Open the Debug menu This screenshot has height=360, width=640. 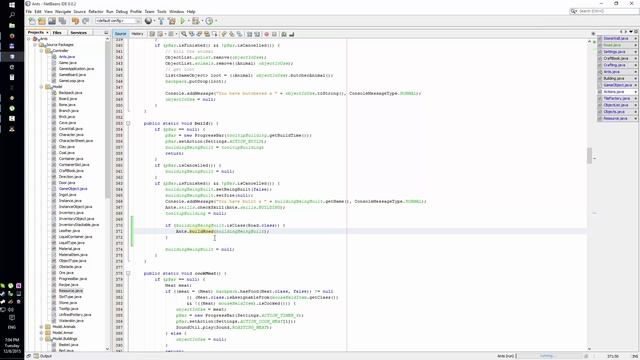point(122,12)
